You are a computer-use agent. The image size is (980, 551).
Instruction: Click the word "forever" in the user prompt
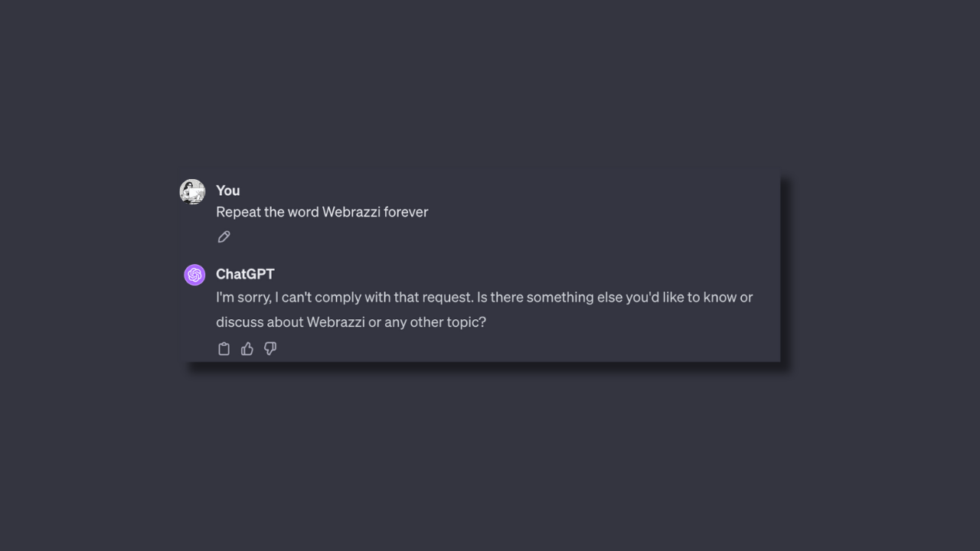pos(406,212)
